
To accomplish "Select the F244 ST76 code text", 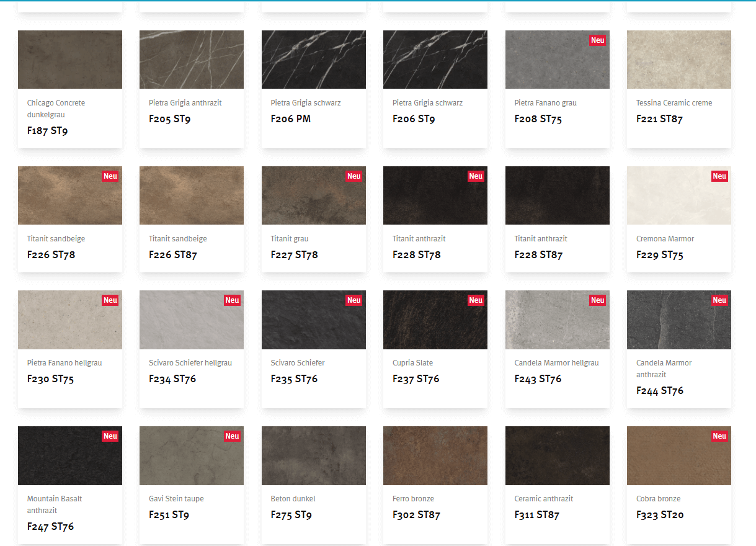I will click(660, 391).
